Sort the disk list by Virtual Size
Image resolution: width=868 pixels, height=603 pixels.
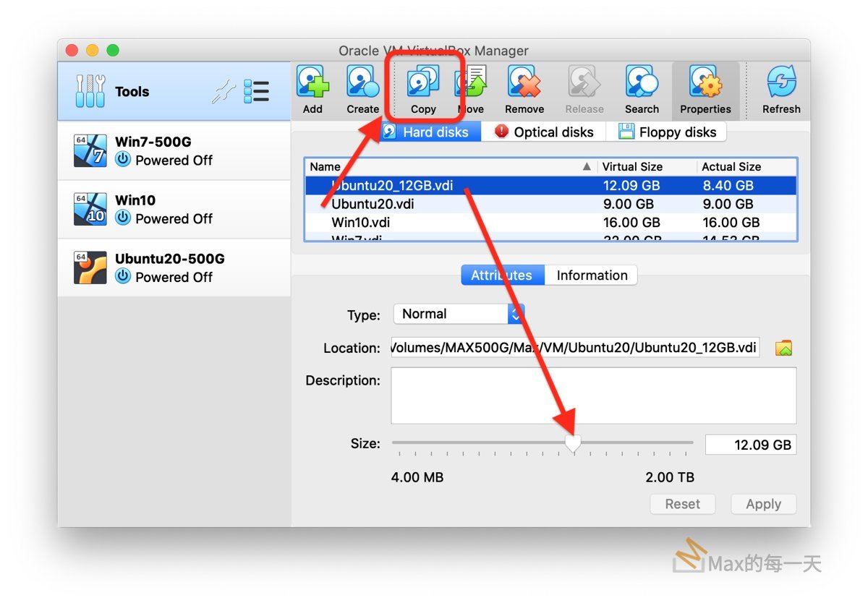[x=647, y=167]
